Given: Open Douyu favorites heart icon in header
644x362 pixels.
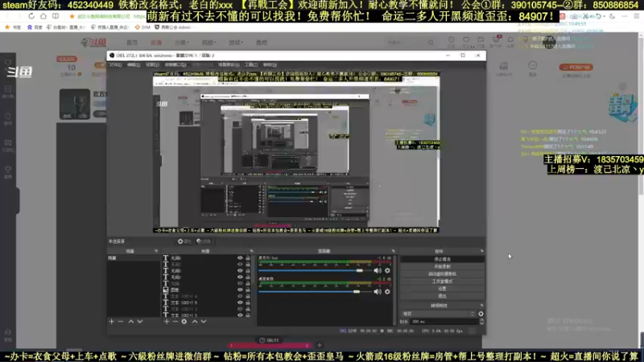Looking at the screenshot, I should (x=466, y=39).
